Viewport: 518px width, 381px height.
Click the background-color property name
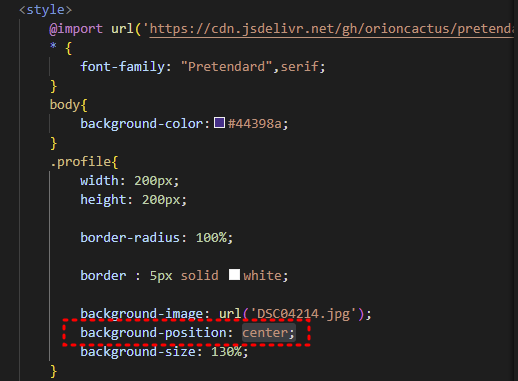(142, 124)
